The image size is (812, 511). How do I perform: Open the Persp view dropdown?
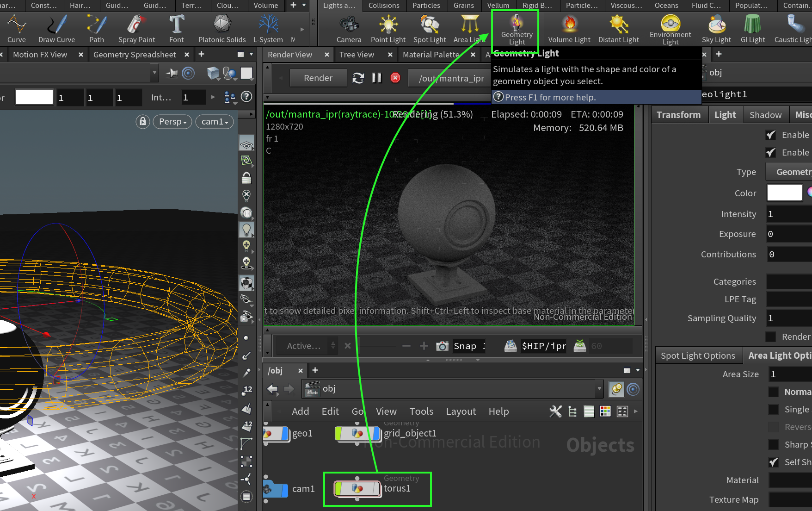[x=172, y=121]
